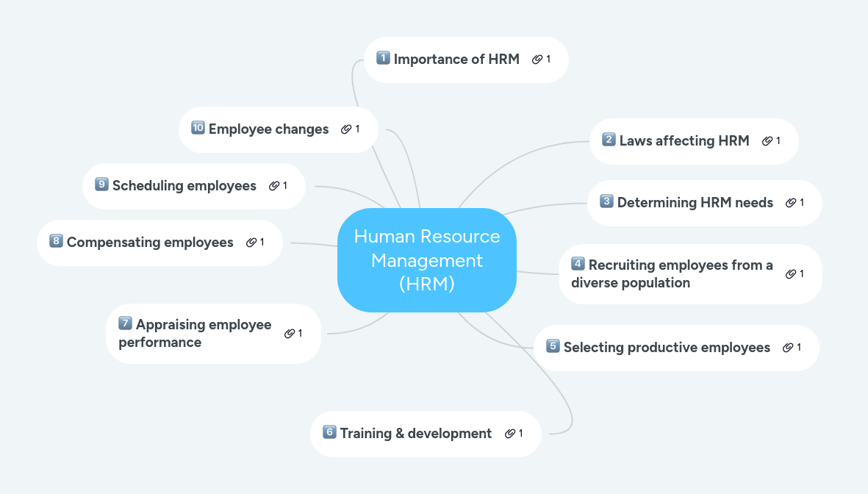This screenshot has width=868, height=494.
Task: Click the paperclip icon on Employee changes
Action: point(346,129)
